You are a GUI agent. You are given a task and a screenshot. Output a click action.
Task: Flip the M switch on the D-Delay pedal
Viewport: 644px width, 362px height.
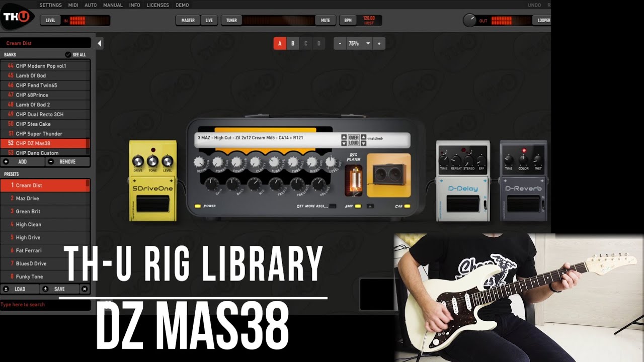[x=484, y=204]
